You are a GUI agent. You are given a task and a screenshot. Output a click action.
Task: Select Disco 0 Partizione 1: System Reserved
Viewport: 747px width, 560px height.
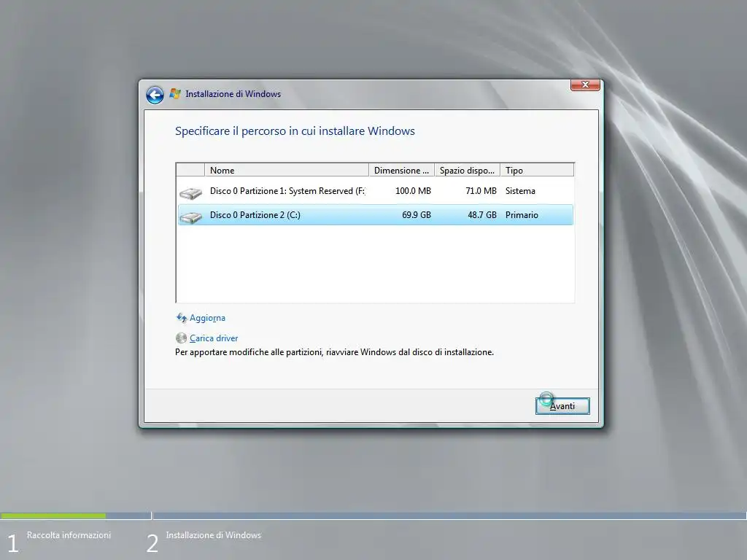click(375, 191)
